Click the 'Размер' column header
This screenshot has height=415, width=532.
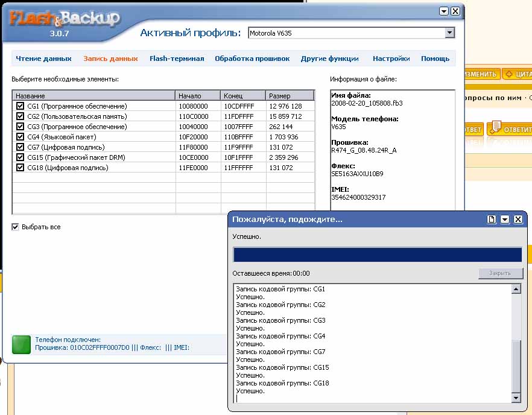pos(290,96)
